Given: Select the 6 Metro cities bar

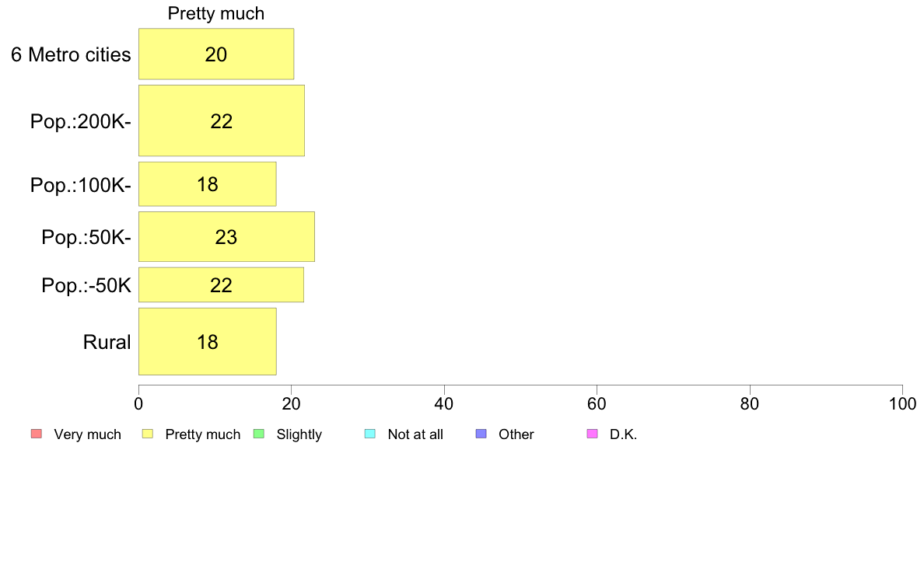Looking at the screenshot, I should coord(216,54).
